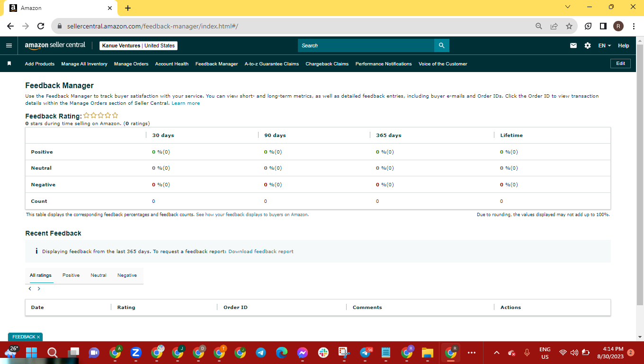Open the Help link
Viewport: 644px width, 364px height.
click(624, 45)
